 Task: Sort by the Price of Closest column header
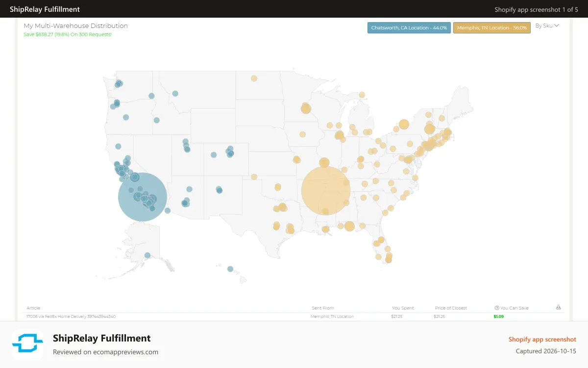(451, 308)
